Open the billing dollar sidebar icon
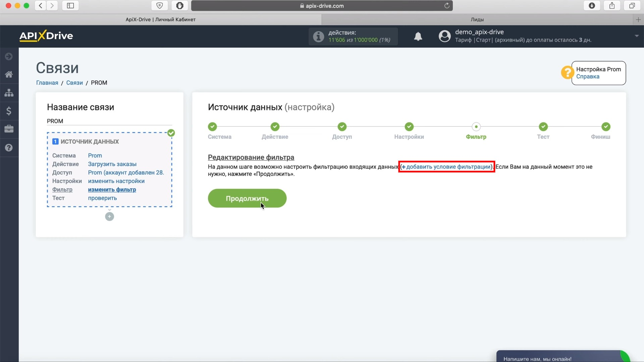 click(x=9, y=111)
